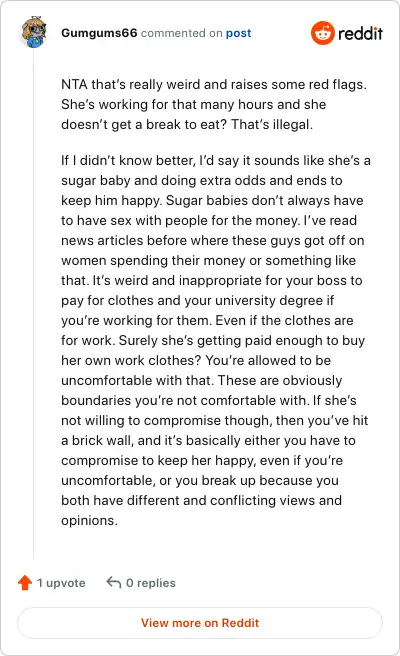This screenshot has width=400, height=656.
Task: Collapse the thread using the vertical comment line
Action: click(x=34, y=303)
